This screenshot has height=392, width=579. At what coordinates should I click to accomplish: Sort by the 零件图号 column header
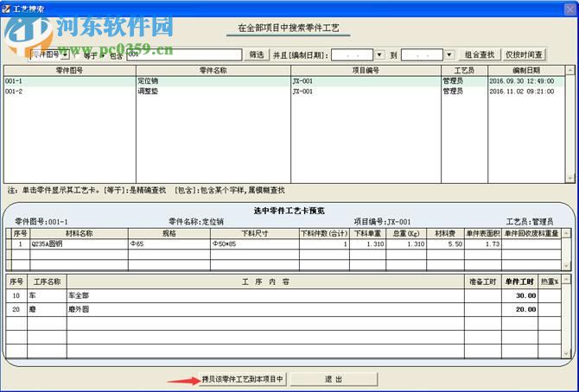70,70
